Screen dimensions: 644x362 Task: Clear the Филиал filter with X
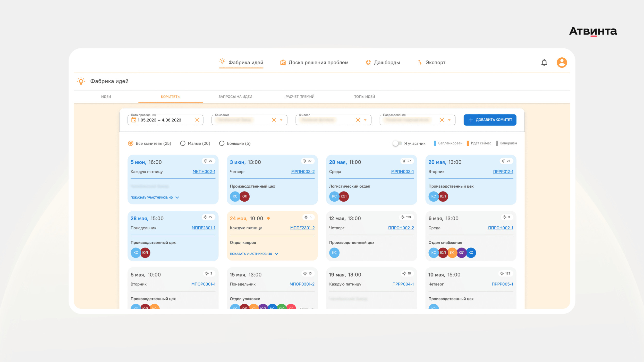point(358,120)
